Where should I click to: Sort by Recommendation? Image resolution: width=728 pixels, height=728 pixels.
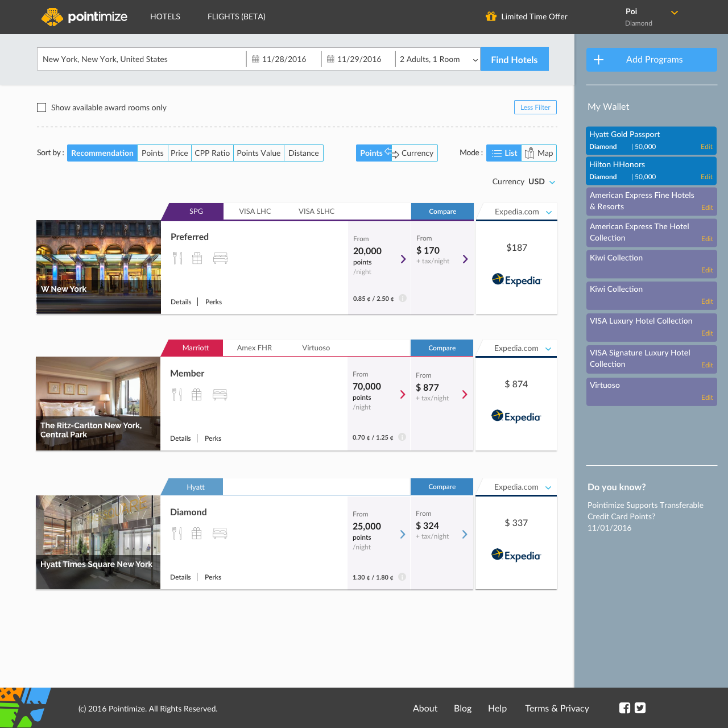click(x=102, y=153)
